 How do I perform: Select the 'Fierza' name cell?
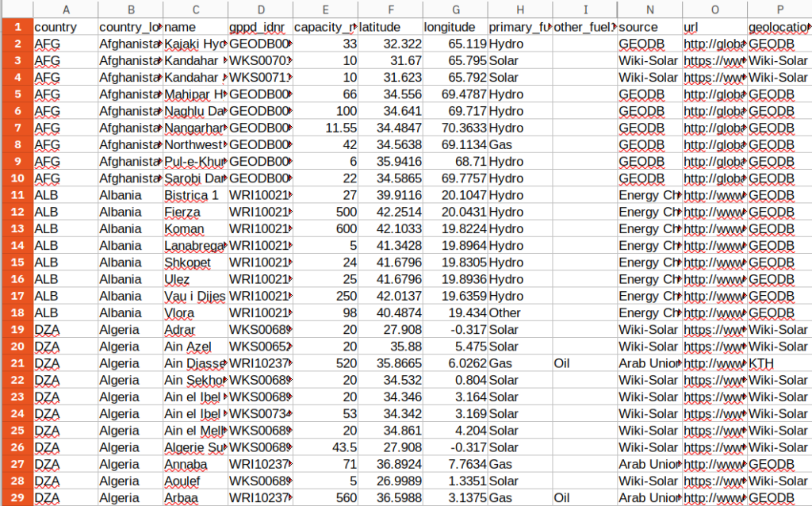click(x=196, y=212)
